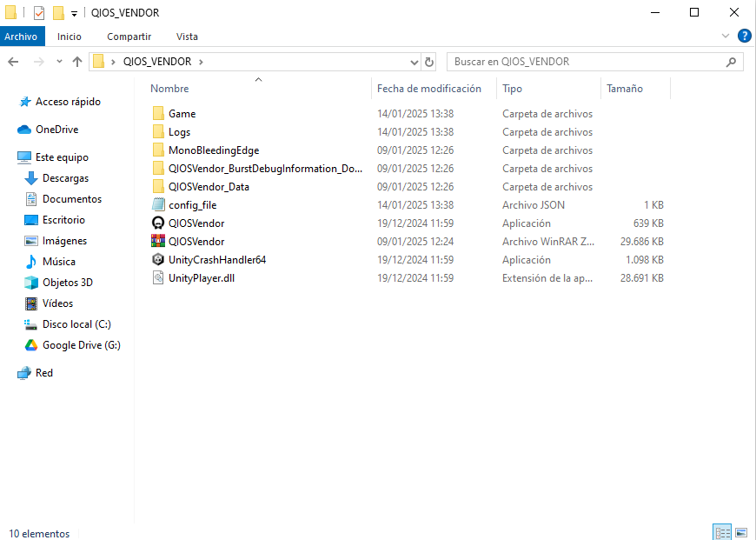Open the Game folder icon
The height and width of the screenshot is (540, 756).
click(x=158, y=114)
